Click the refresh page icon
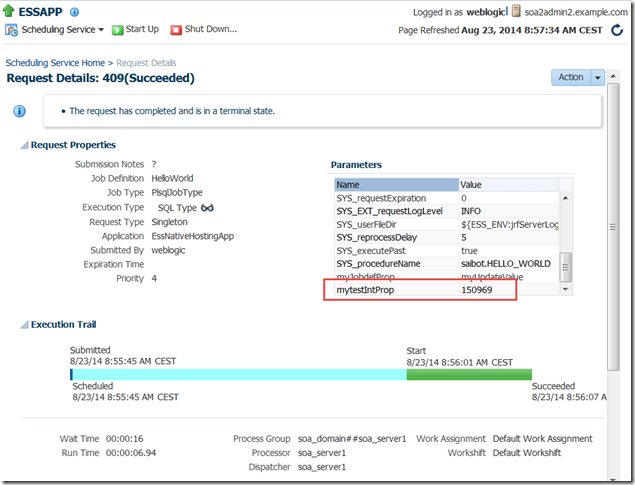Viewport: 635px width, 485px height. pos(620,31)
